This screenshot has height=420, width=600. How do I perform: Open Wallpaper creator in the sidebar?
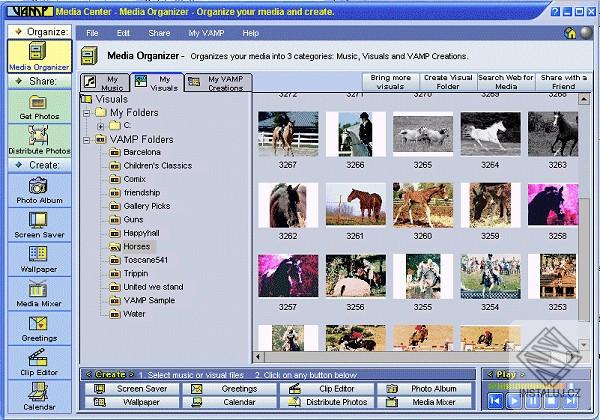[x=39, y=259]
